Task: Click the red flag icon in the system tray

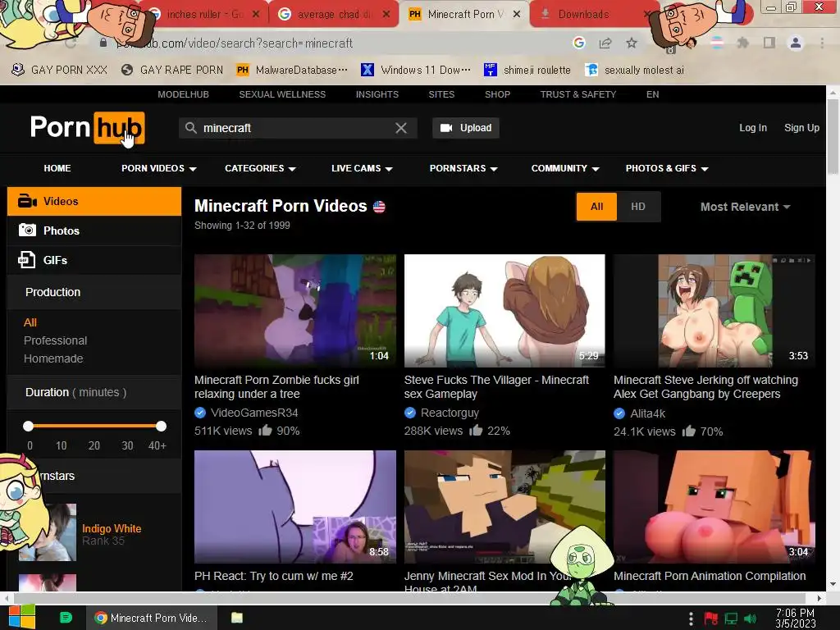Action: click(x=711, y=619)
